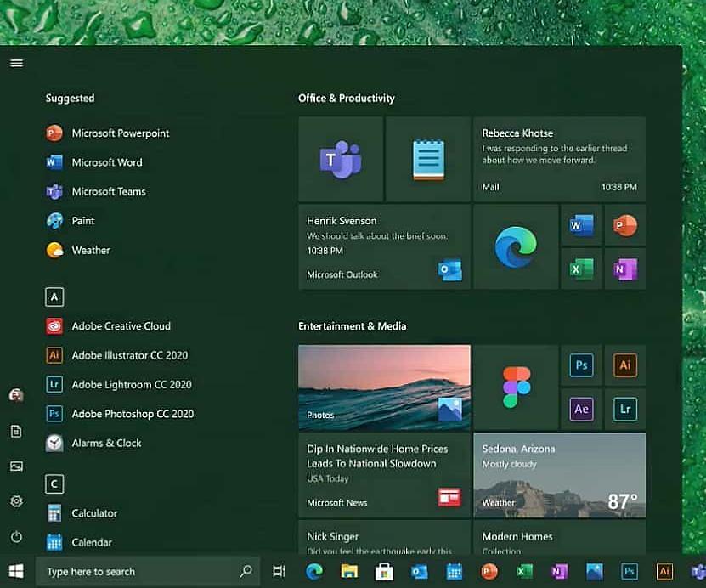Open the small Excel tile
Viewport: 706px width, 588px height.
pyautogui.click(x=582, y=269)
